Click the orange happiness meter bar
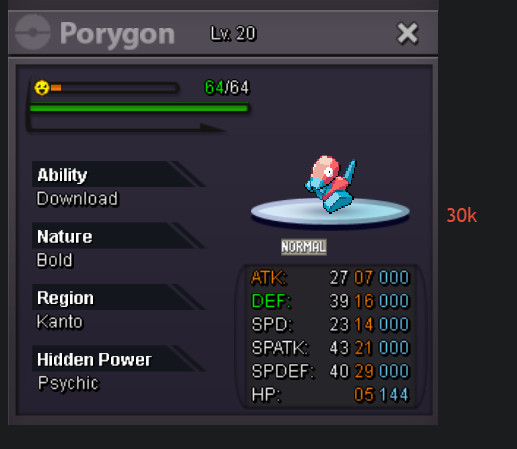Viewport: 517px width, 449px height. (113, 88)
